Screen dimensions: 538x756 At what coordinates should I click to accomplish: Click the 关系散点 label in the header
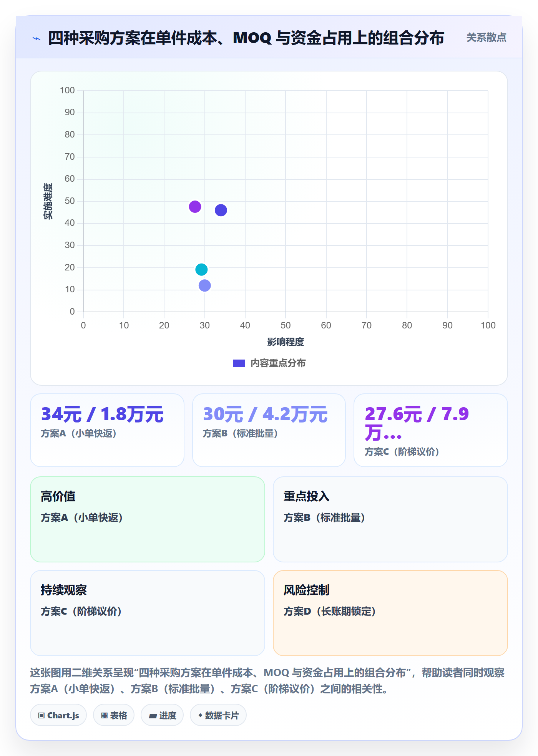tap(486, 38)
